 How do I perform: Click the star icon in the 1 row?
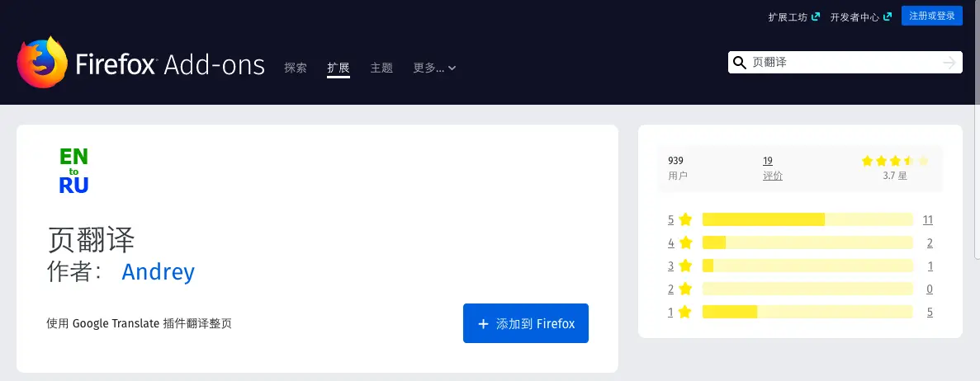685,312
